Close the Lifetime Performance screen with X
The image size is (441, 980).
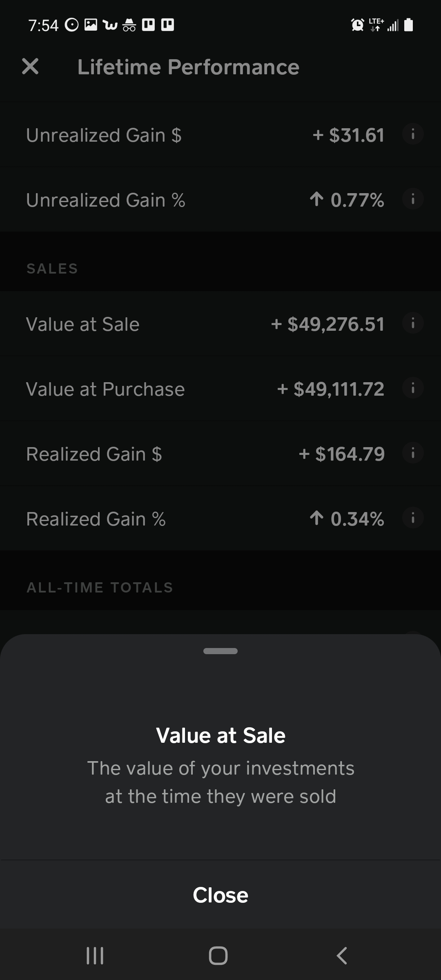[30, 67]
